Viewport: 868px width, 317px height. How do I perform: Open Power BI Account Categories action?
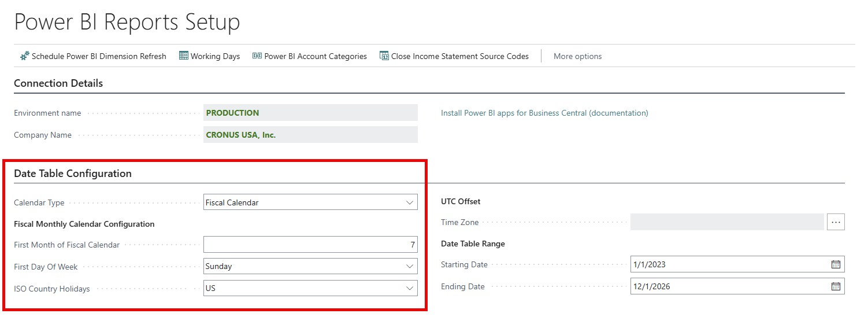(310, 56)
